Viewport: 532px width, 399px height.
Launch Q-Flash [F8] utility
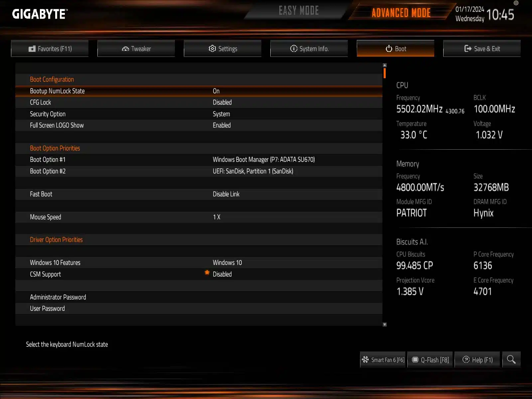[x=430, y=360]
